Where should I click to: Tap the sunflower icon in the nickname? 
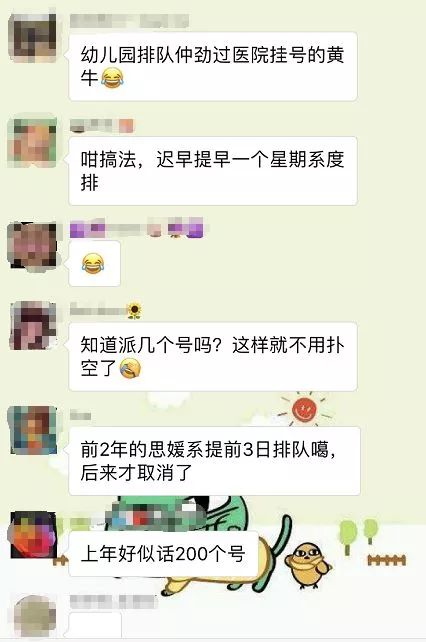coord(134,311)
